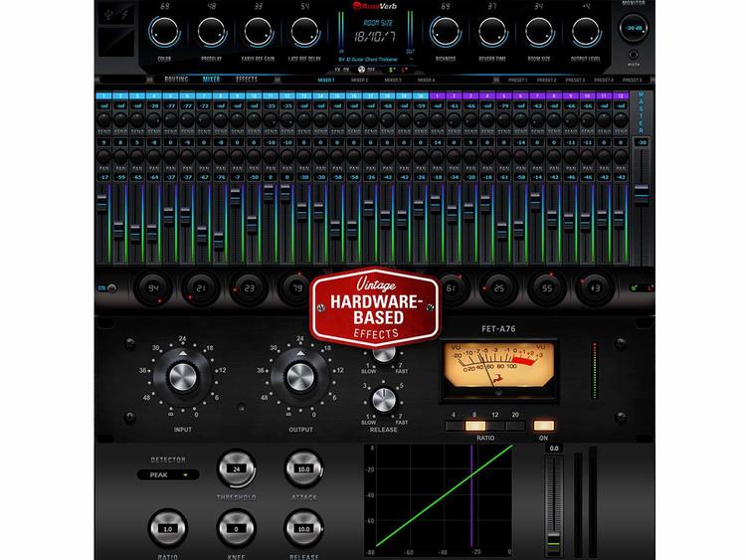Screen dimensions: 746x560
Task: Adjust the Output Level knob
Action: click(x=586, y=32)
